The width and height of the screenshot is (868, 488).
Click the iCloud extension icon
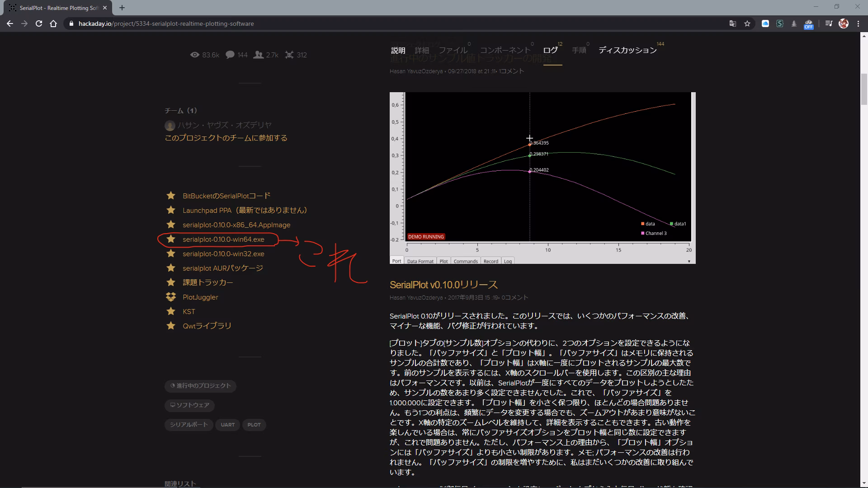point(765,23)
